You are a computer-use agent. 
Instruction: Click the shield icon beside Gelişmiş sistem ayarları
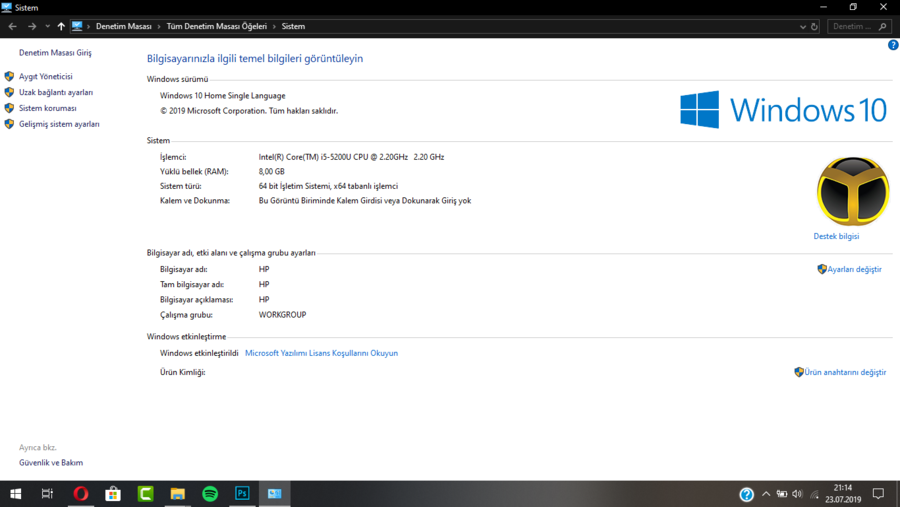(x=9, y=124)
